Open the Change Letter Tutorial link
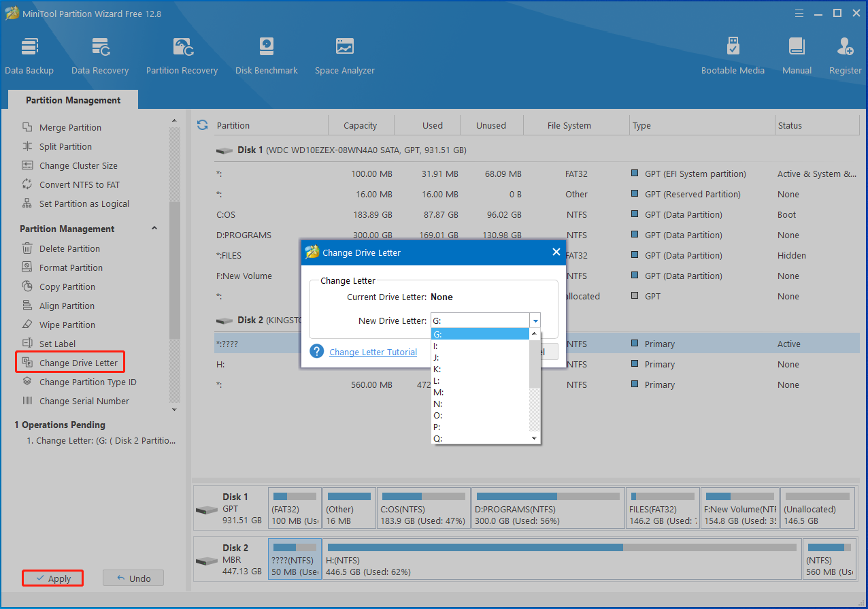 pyautogui.click(x=373, y=352)
